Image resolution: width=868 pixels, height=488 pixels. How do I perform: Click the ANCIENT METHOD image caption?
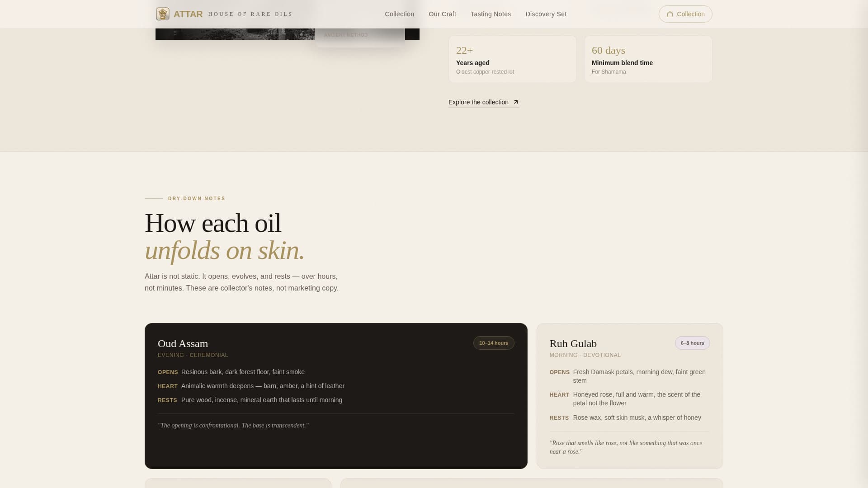pos(346,35)
